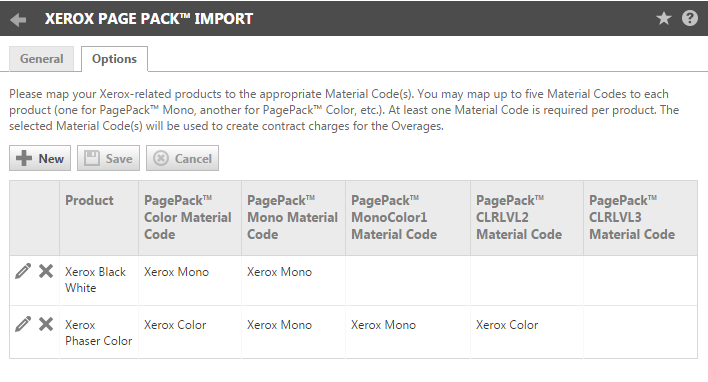This screenshot has height=382, width=708.
Task: Click the back arrow icon in header
Action: (x=18, y=19)
